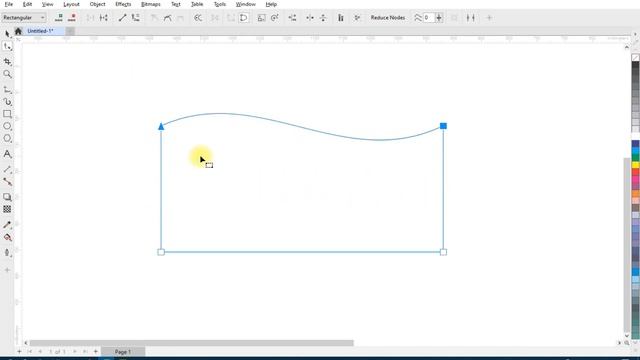Click the curve smoothness value field
640x360 pixels.
pos(429,18)
